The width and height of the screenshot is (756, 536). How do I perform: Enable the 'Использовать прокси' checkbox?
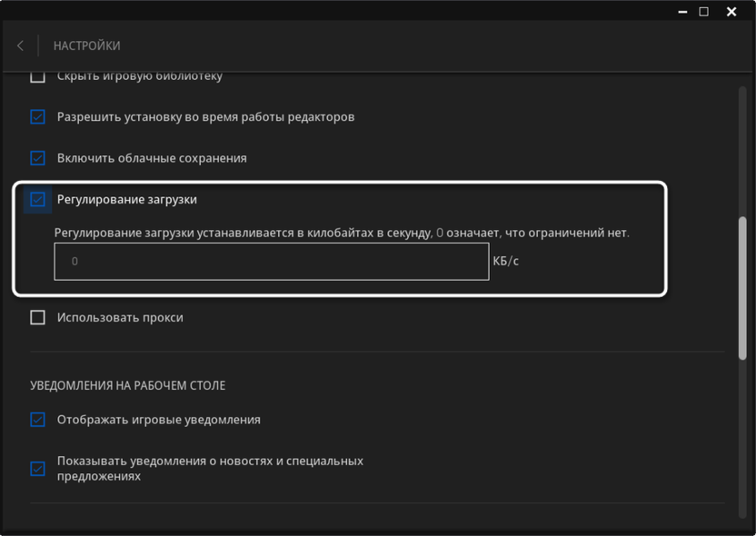38,318
